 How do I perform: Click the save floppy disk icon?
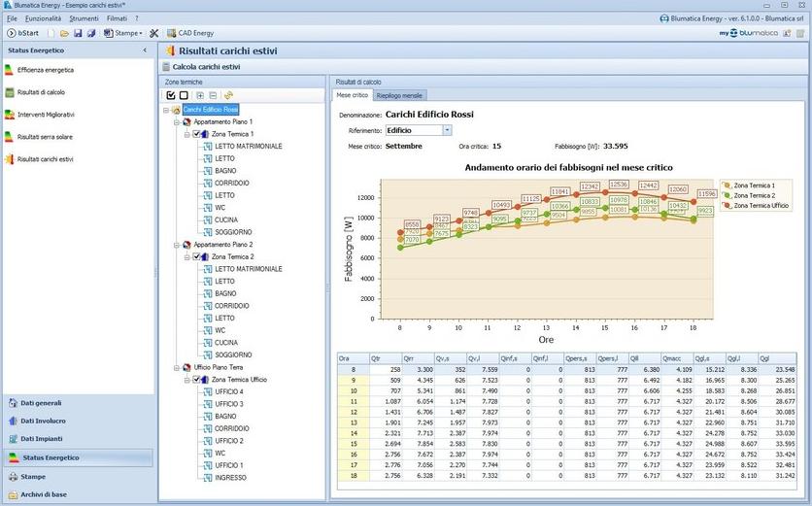78,33
